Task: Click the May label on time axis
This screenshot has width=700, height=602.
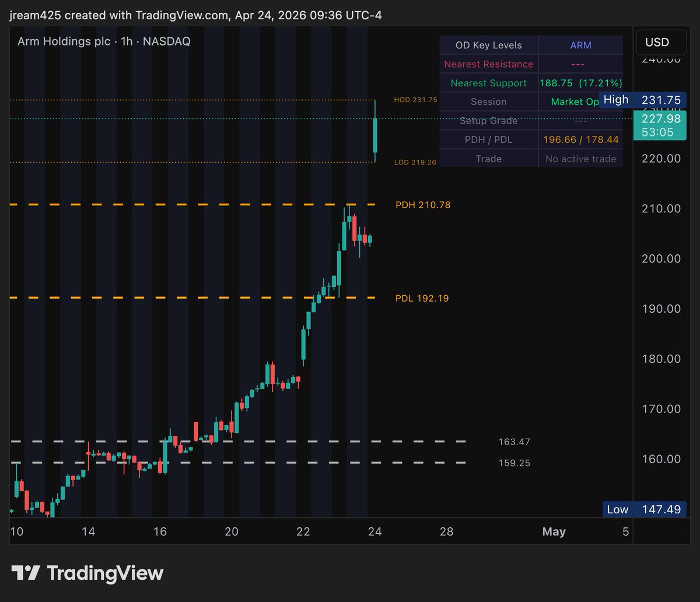Action: 554,531
